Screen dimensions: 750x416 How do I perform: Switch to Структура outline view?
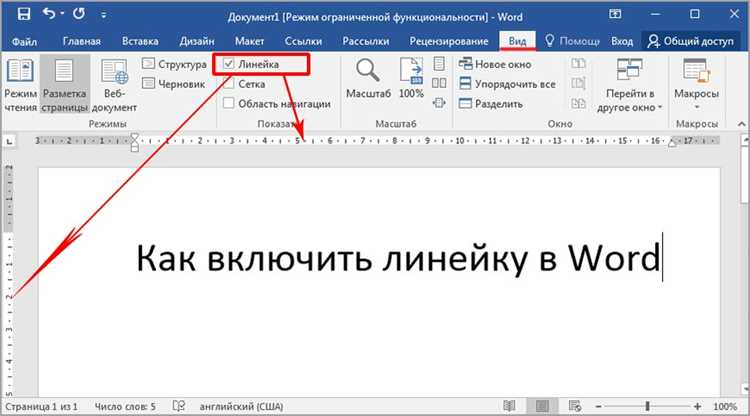[174, 64]
